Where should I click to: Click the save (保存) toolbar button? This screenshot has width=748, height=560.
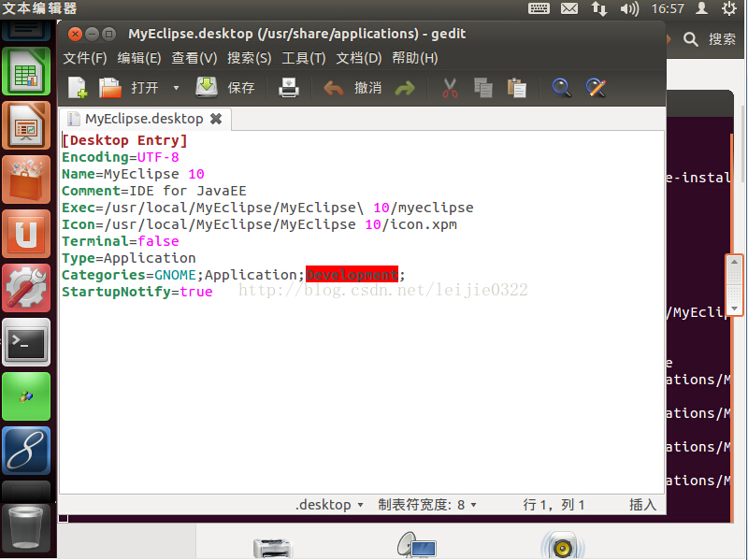(225, 88)
